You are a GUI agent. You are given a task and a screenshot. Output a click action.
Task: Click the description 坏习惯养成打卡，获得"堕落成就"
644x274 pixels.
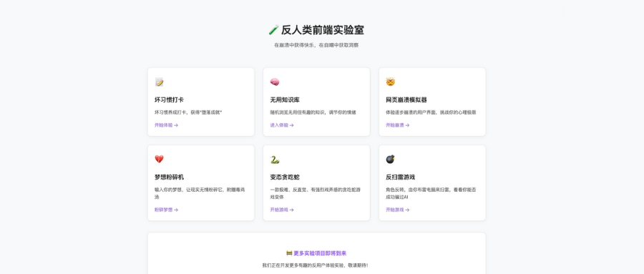(x=188, y=112)
